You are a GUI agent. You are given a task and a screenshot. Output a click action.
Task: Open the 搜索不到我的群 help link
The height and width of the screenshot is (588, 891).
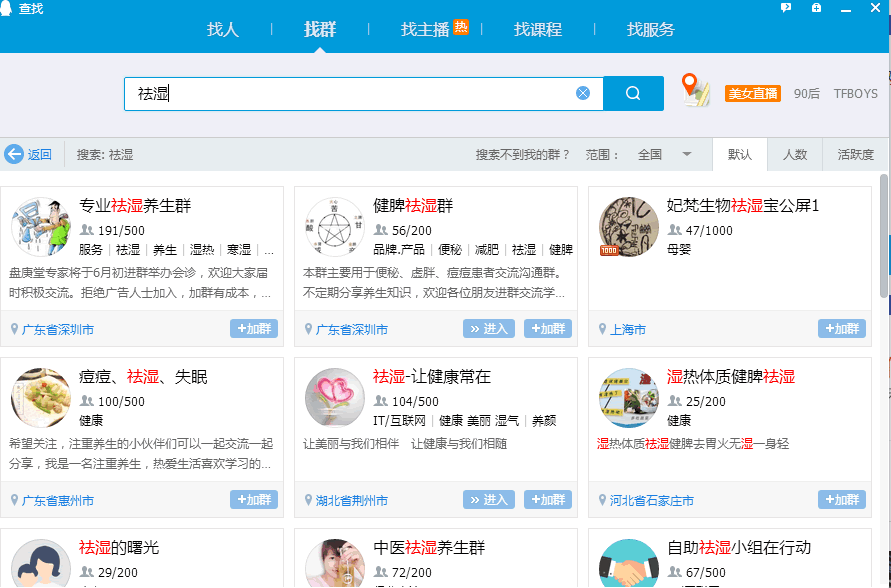520,154
